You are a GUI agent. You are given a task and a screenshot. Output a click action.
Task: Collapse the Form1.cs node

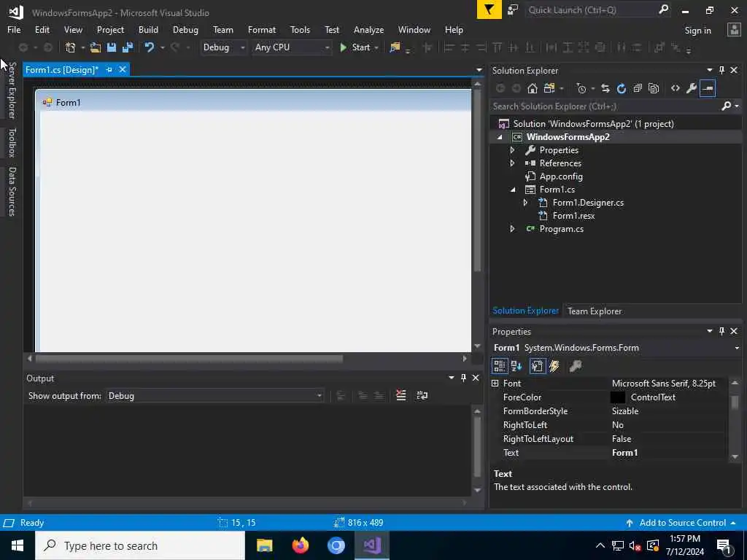[x=513, y=190]
